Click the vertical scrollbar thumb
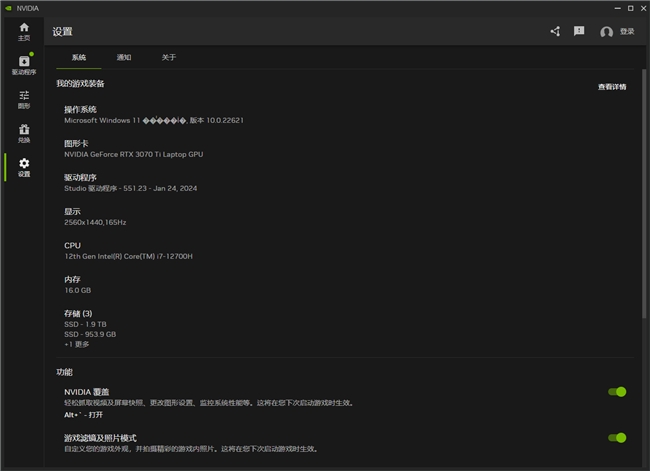This screenshot has height=471, width=650. 644,194
